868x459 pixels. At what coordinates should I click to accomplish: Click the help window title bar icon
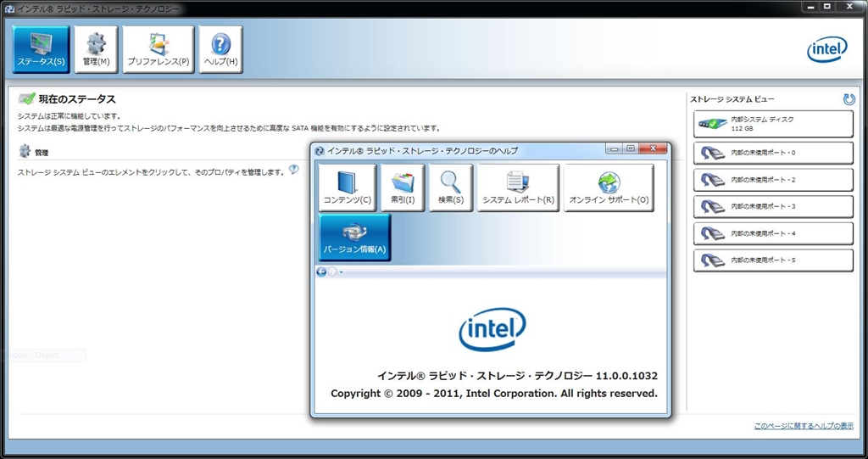[x=319, y=151]
